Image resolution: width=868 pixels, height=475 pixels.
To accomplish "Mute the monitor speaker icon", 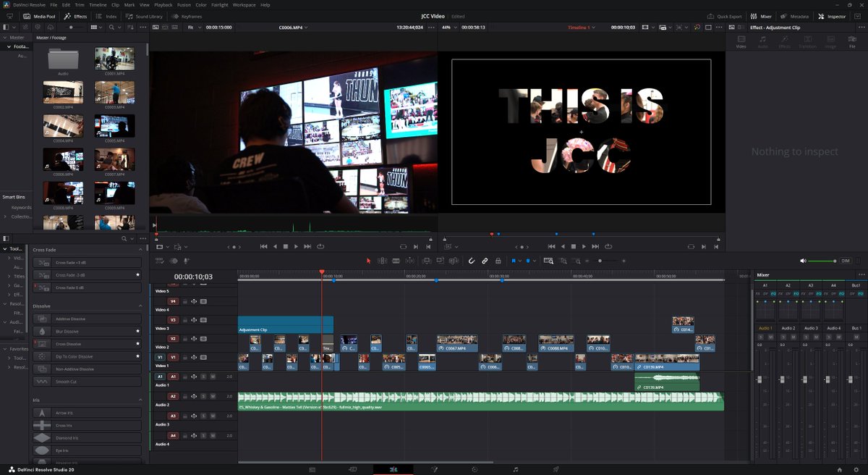I will [803, 261].
